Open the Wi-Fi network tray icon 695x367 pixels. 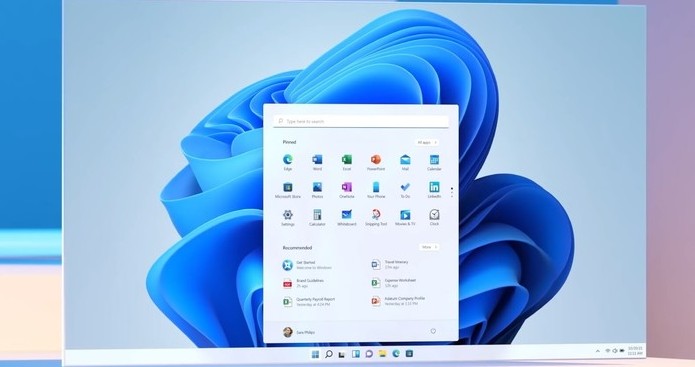coord(608,351)
